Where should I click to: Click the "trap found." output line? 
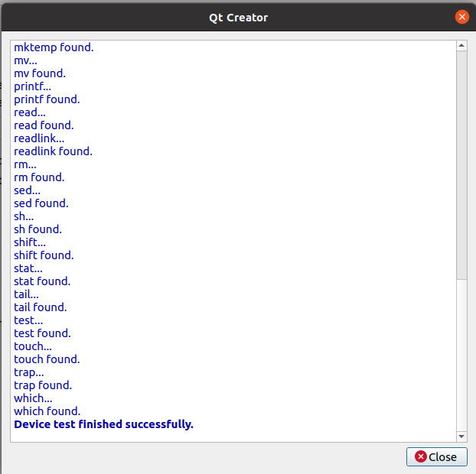43,385
